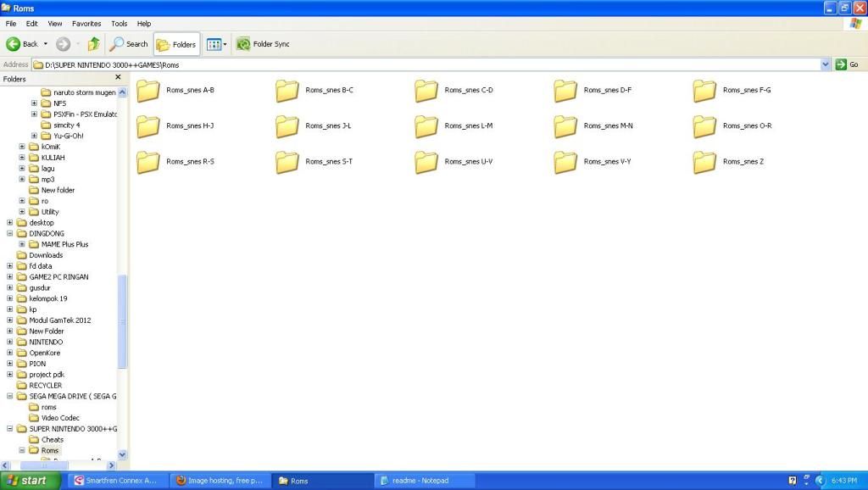
Task: Select the Roms_snes M-N folder icon
Action: [565, 127]
